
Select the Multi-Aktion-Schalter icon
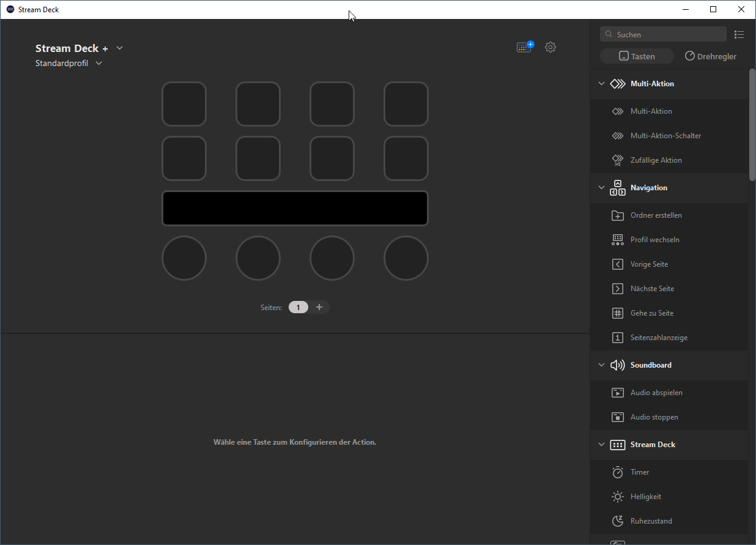coord(618,136)
